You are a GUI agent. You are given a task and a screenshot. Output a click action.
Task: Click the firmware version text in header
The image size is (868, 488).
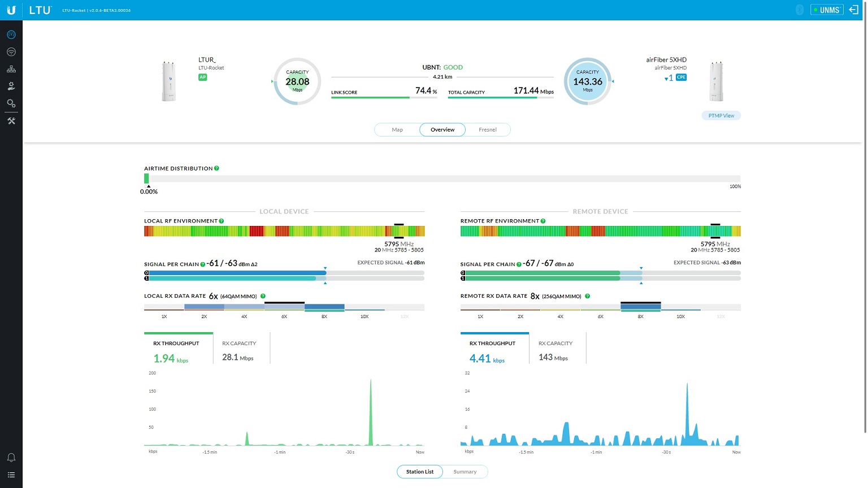pos(97,10)
